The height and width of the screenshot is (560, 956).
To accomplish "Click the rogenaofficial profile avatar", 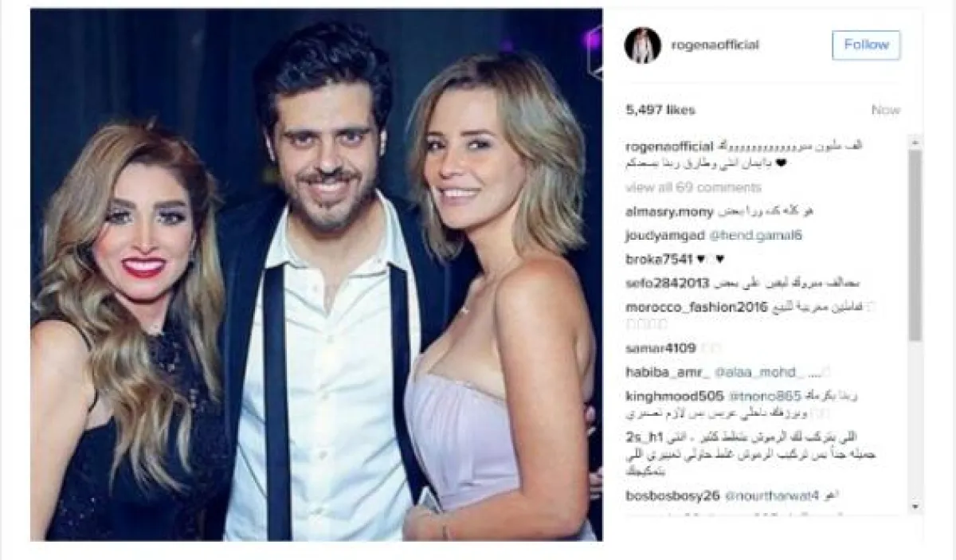I will point(642,45).
